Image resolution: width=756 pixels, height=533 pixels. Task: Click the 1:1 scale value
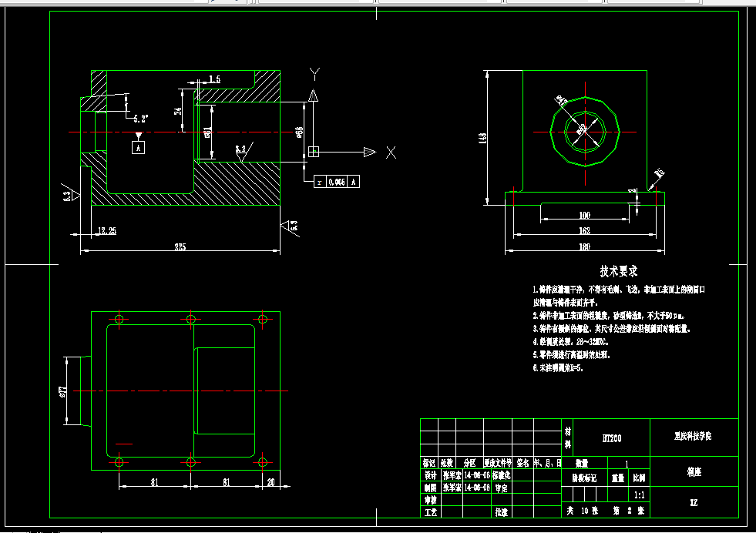click(x=640, y=495)
